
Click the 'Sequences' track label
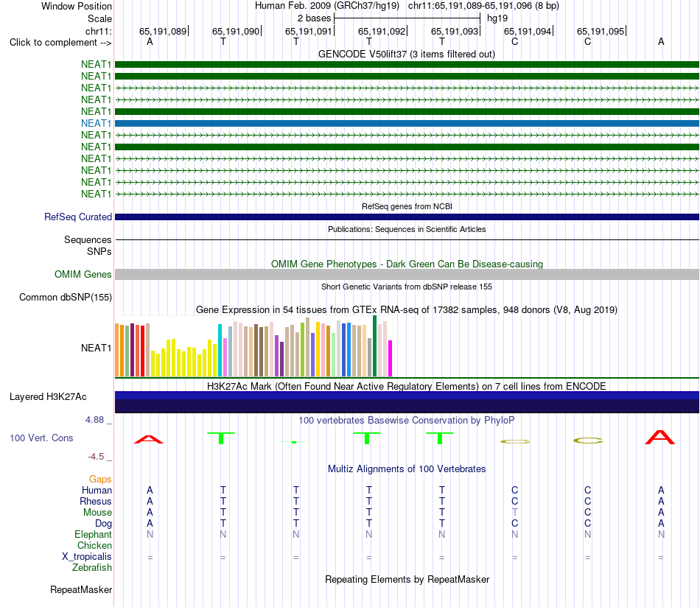pyautogui.click(x=88, y=239)
